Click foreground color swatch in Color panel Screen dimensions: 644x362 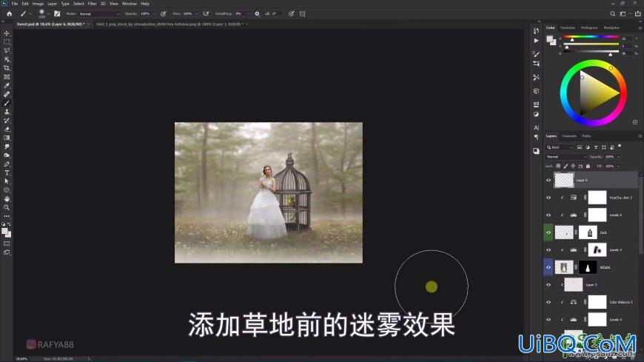549,38
